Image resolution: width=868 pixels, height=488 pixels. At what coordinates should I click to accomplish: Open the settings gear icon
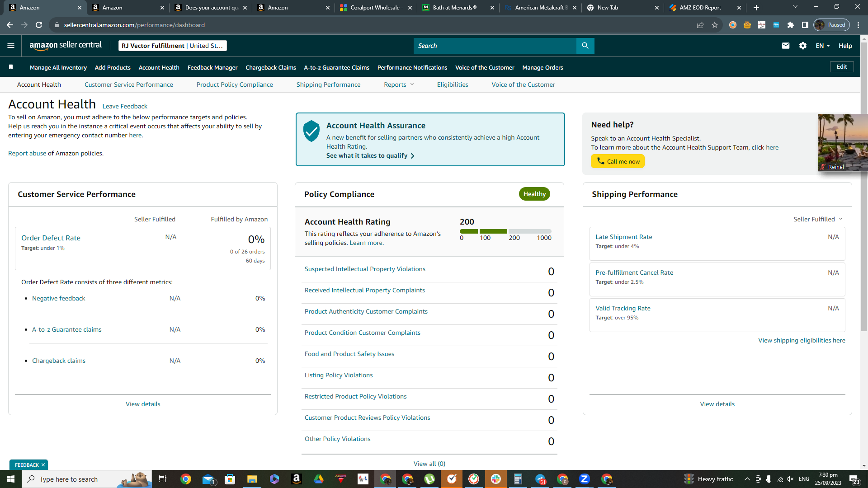803,46
